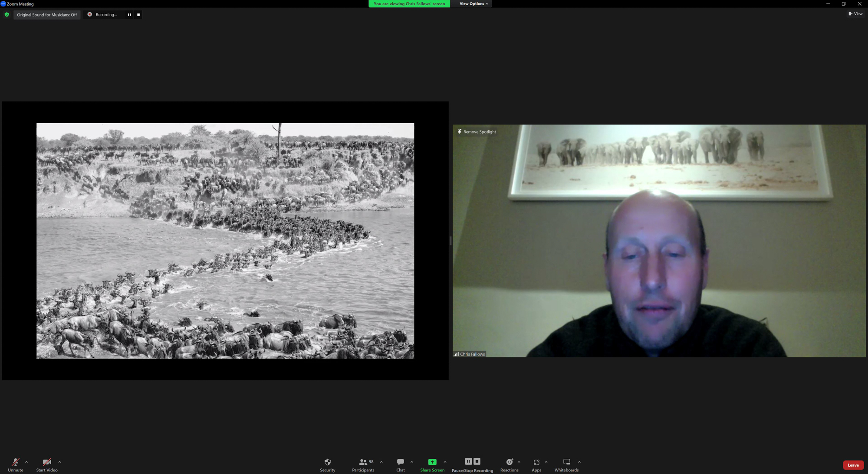The width and height of the screenshot is (868, 474).
Task: Click the Unmute microphone icon
Action: 15,462
